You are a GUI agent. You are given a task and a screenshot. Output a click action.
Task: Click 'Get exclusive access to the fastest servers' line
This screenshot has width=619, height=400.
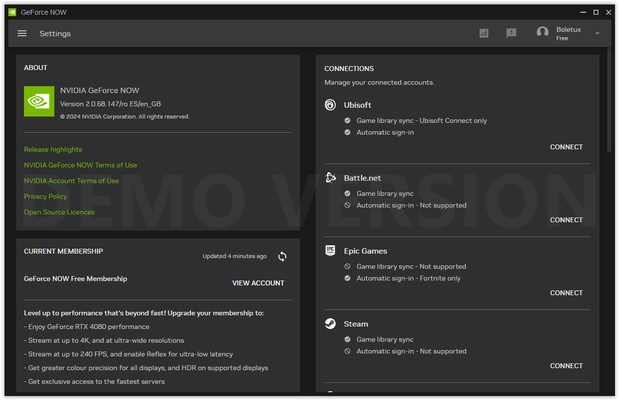point(94,382)
